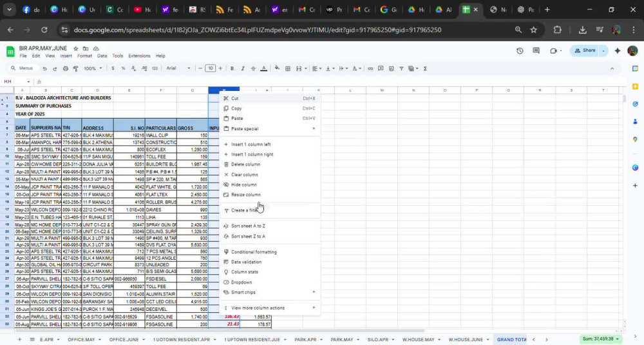This screenshot has width=644, height=345.
Task: Click the blue Share button
Action: point(585,50)
